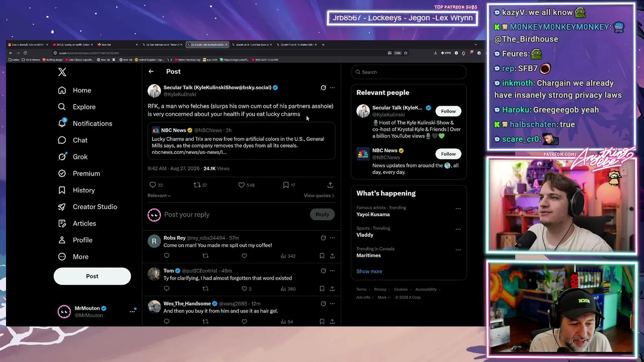The image size is (644, 362).
Task: Follow NBC News in Relevant people
Action: (448, 154)
